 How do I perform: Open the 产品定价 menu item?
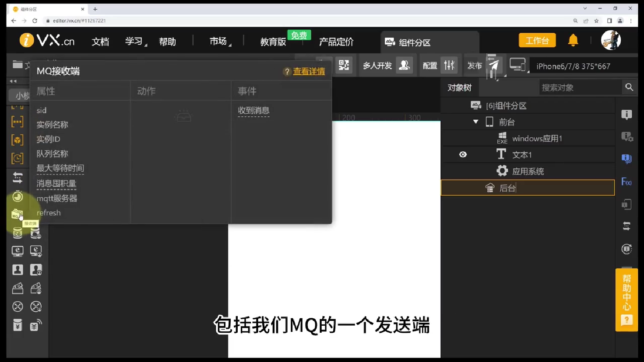click(x=336, y=42)
